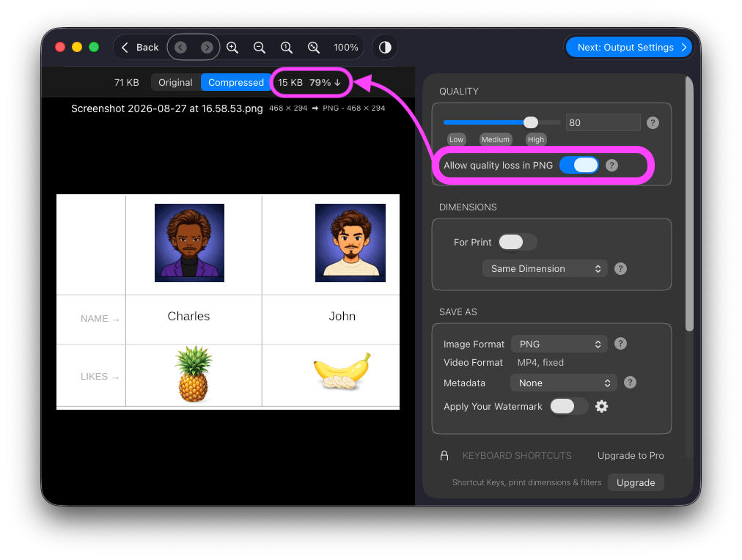Click the zoom in magnifier icon

coord(232,48)
